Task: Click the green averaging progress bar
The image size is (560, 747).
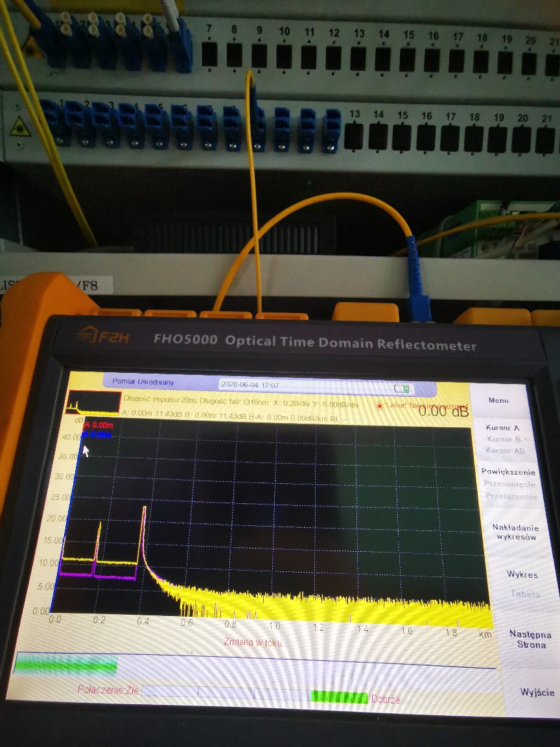Action: tap(65, 665)
